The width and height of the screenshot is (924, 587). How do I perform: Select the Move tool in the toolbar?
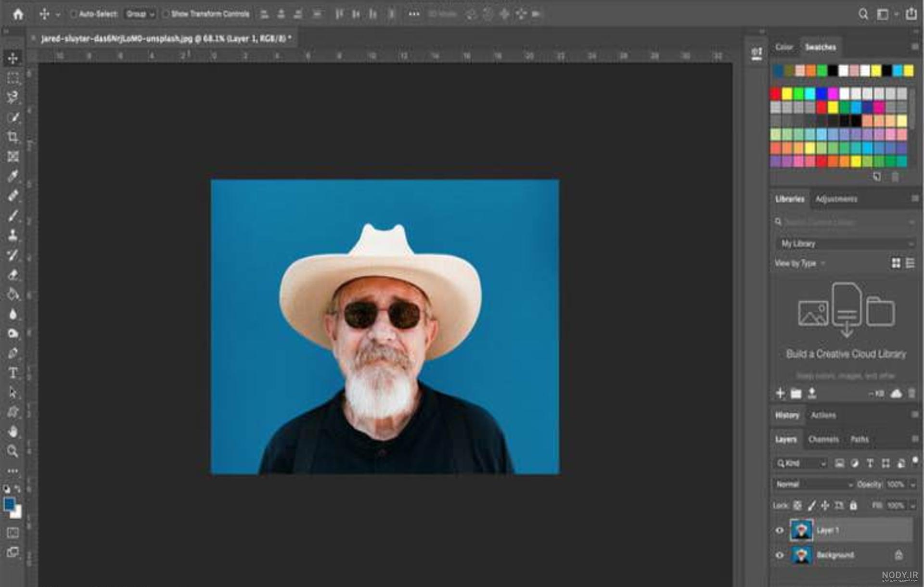pos(13,58)
